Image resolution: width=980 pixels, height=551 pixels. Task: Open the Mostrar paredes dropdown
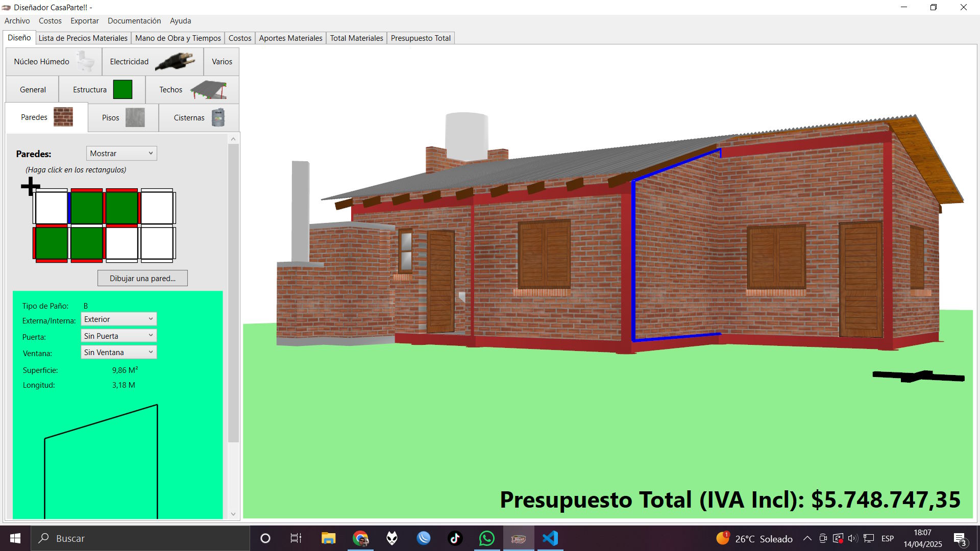(x=121, y=153)
